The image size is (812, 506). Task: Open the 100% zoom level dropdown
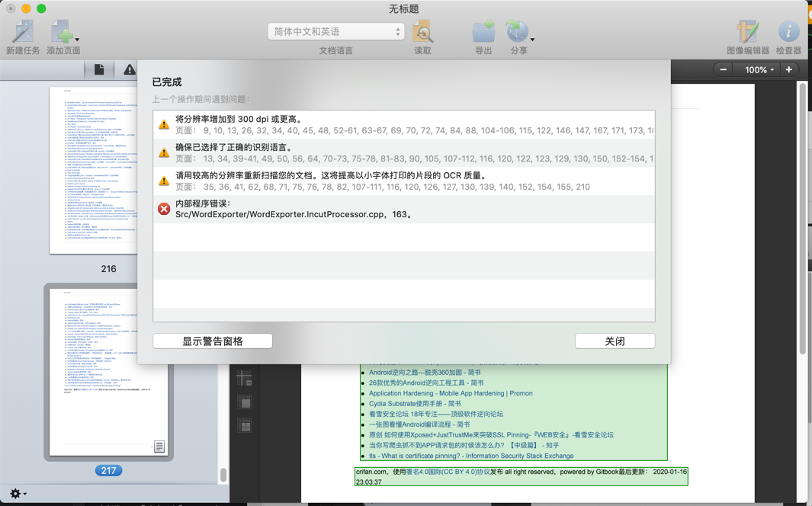[759, 69]
